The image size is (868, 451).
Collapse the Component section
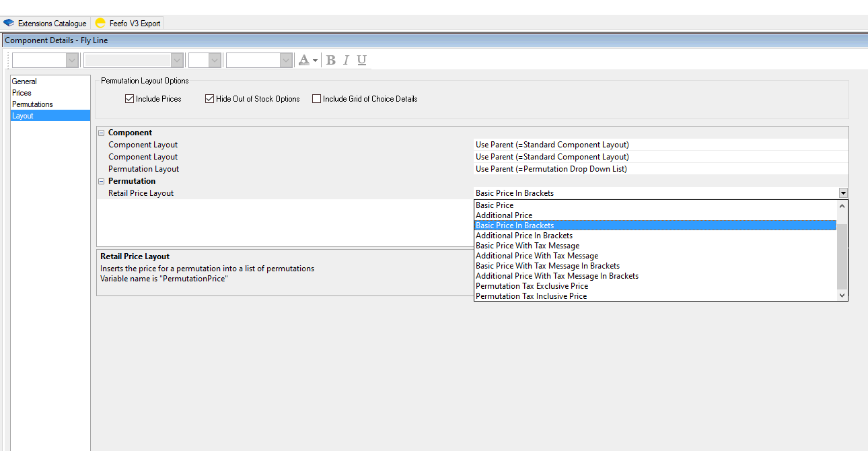coord(102,133)
